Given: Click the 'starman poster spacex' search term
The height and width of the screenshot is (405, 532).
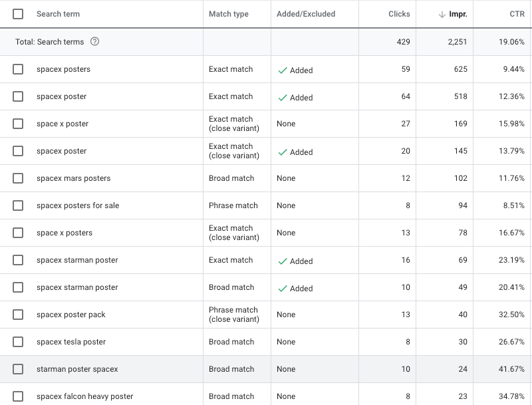Looking at the screenshot, I should click(77, 369).
